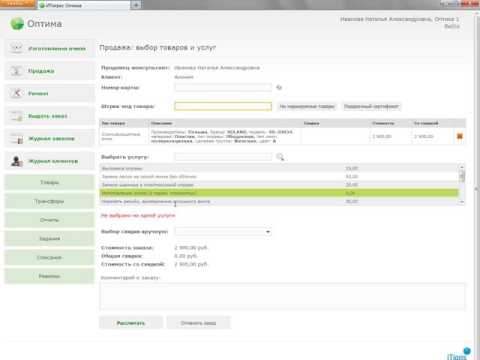Click the Журнал заказов icon
The width and height of the screenshot is (480, 360).
tap(16, 138)
